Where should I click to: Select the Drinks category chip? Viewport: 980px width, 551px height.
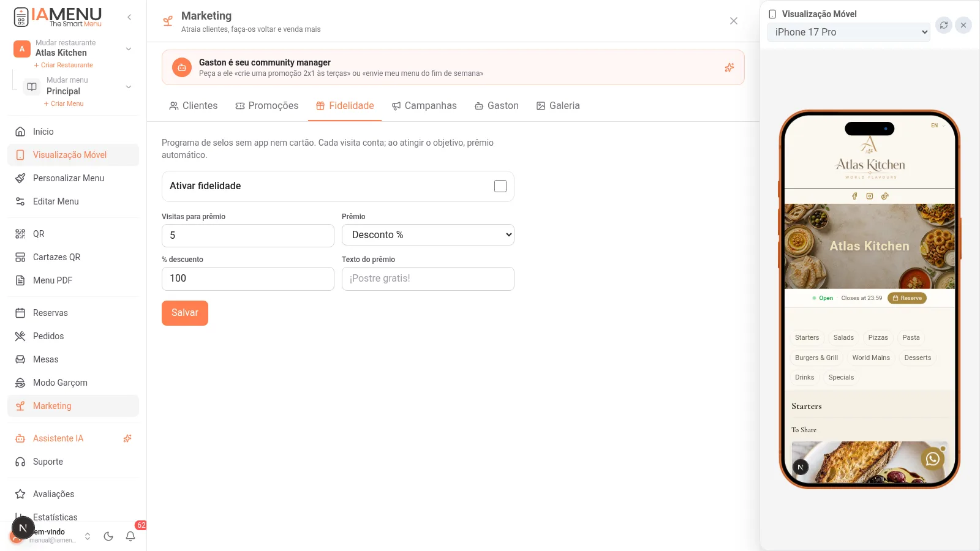pos(804,378)
